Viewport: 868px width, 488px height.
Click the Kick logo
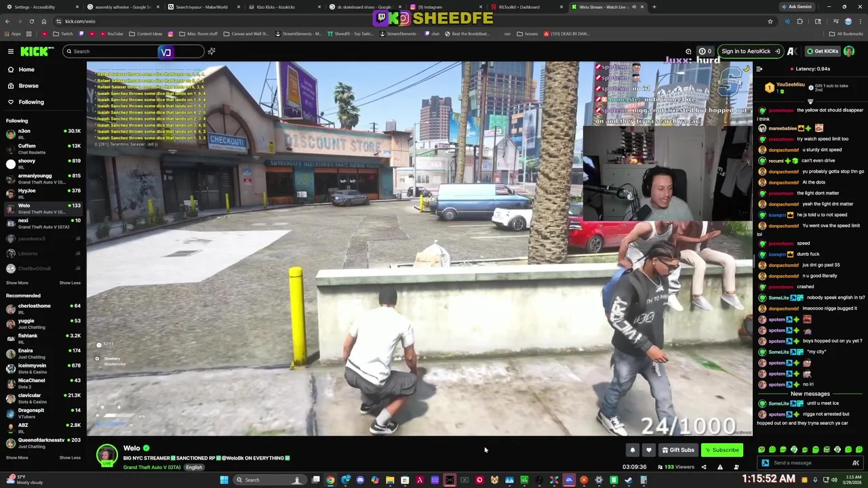tap(37, 52)
